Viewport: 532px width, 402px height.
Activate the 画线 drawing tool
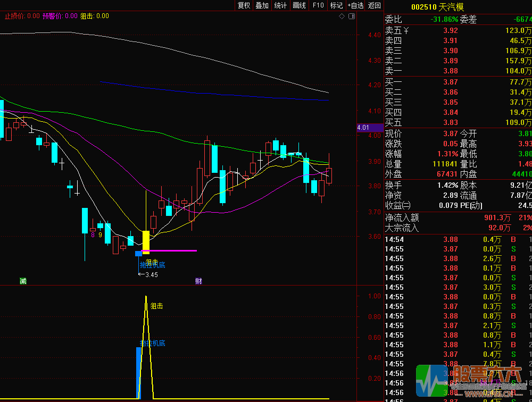299,5
